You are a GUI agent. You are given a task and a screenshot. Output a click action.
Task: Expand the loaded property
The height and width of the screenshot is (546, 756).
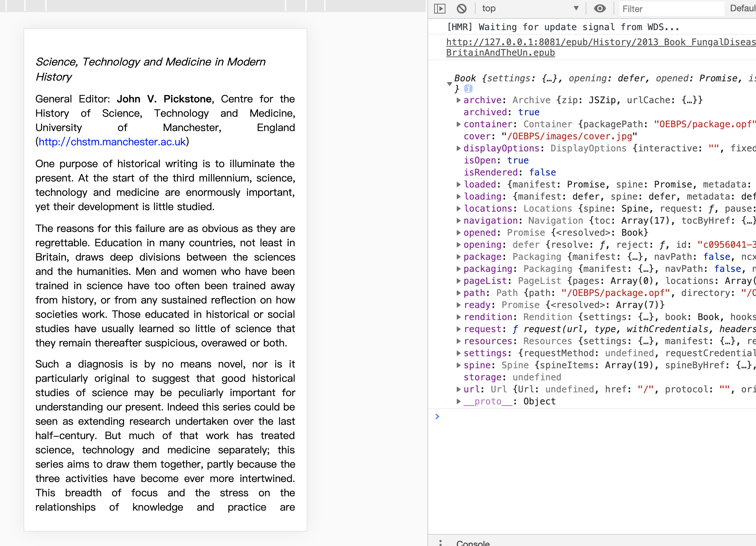[x=458, y=185]
